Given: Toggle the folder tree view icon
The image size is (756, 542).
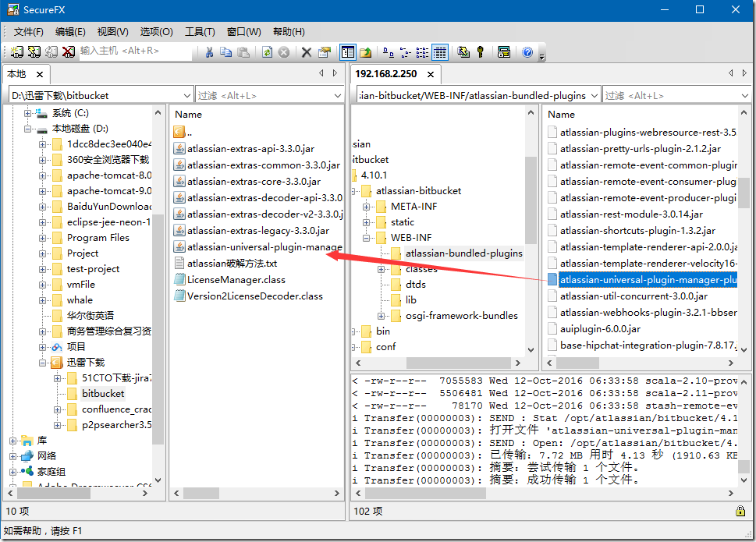Looking at the screenshot, I should (347, 52).
